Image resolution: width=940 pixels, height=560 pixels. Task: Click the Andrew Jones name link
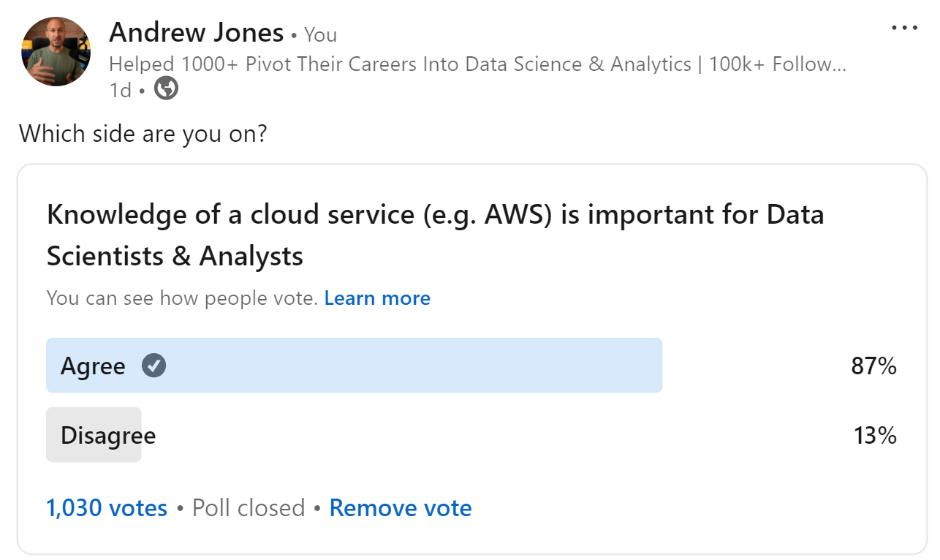(196, 33)
